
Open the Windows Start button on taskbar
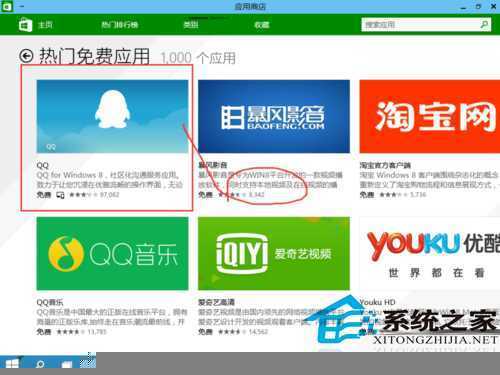12,364
